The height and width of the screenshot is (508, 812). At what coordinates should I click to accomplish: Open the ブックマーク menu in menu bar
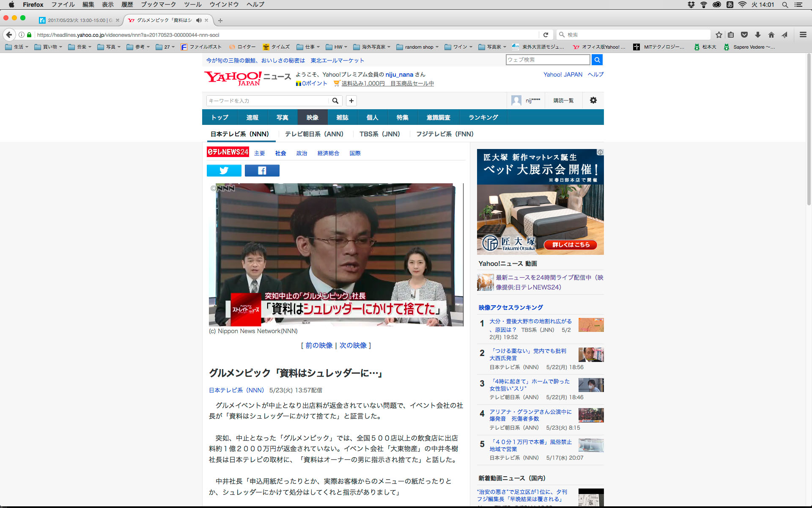(158, 4)
